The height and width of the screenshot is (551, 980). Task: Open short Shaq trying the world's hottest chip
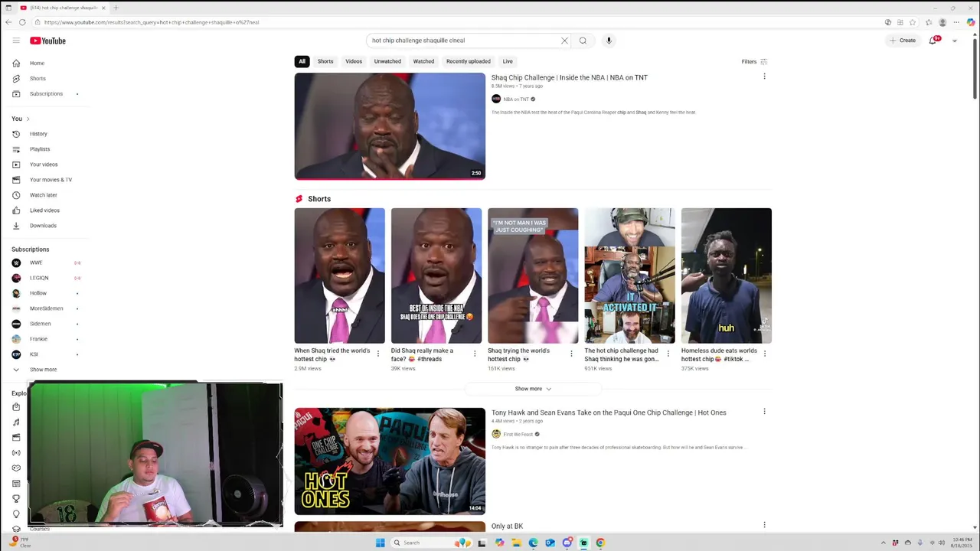coord(533,275)
